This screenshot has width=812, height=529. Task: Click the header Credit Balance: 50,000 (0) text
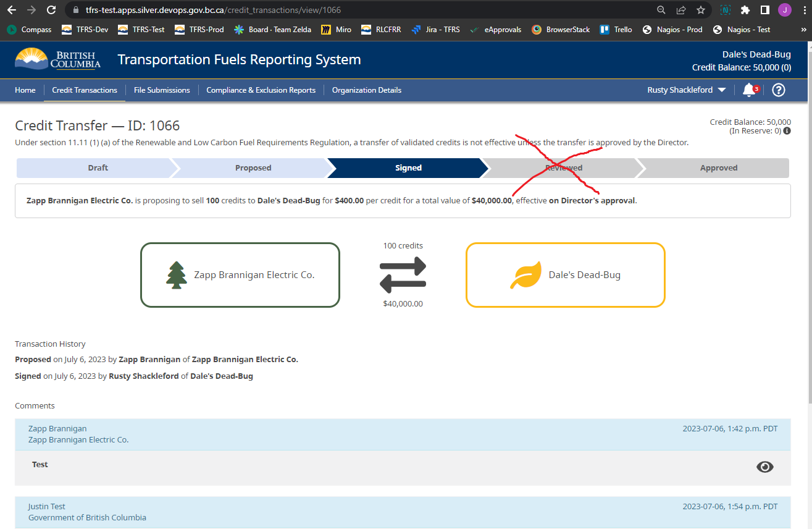click(742, 67)
